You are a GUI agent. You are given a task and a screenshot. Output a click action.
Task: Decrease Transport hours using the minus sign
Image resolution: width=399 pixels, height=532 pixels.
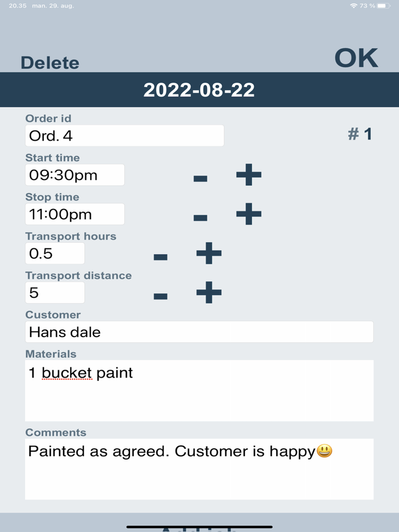160,255
